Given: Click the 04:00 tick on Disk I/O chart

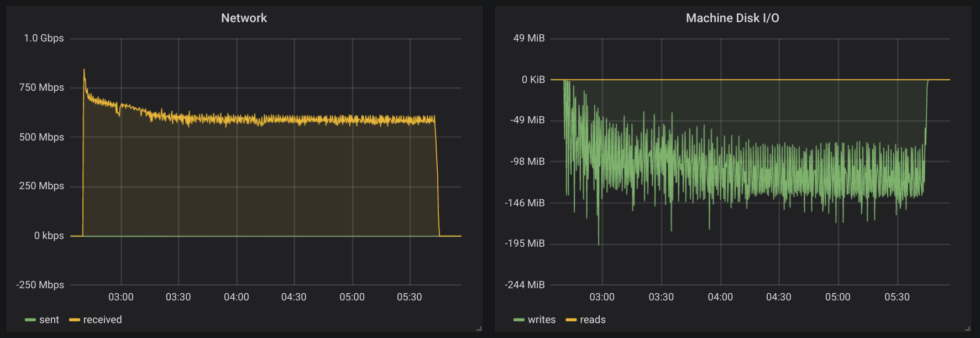Looking at the screenshot, I should (x=720, y=297).
